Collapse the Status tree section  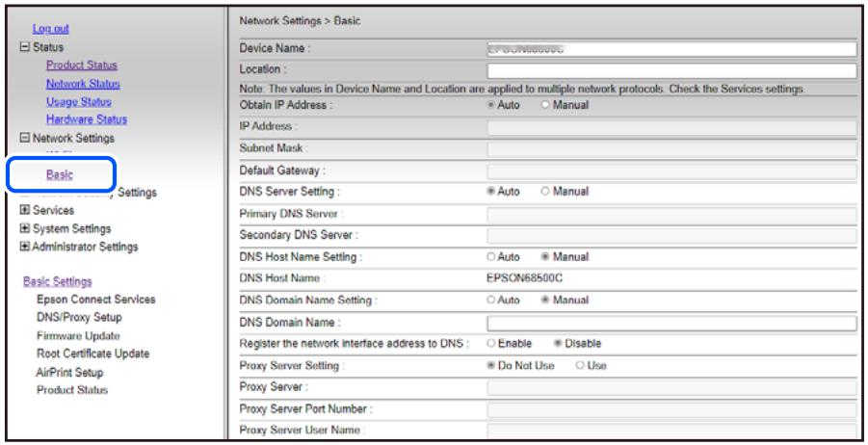pos(24,47)
